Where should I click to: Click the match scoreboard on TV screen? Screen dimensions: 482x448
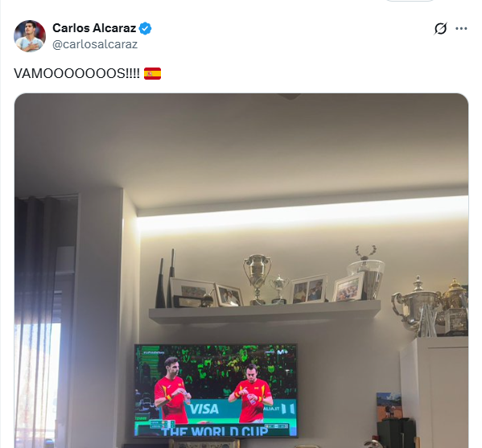click(x=162, y=425)
